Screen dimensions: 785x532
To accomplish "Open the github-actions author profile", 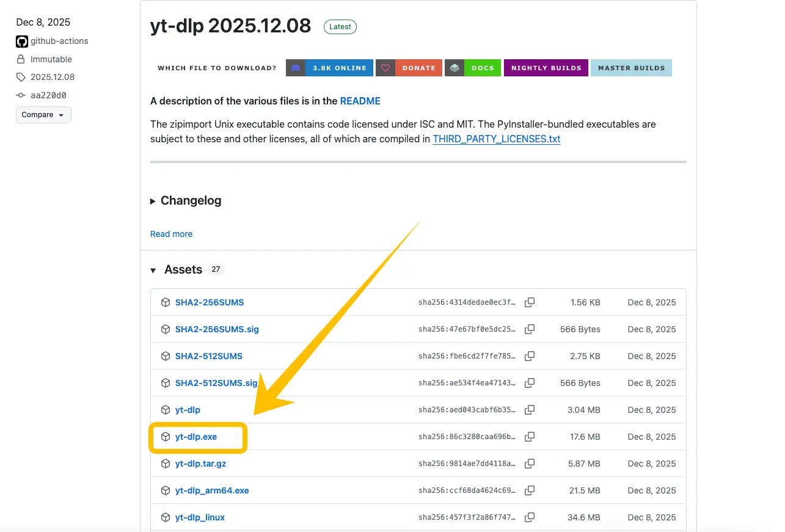I will click(x=59, y=41).
